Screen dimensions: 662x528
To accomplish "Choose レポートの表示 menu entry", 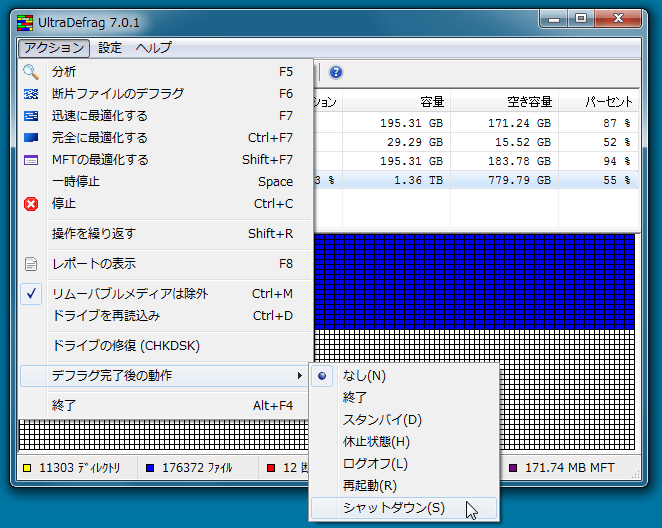I will pos(166,264).
